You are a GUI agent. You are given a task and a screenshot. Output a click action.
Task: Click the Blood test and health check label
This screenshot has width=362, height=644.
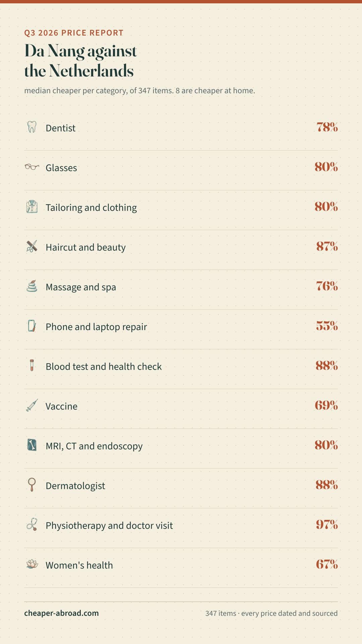(x=104, y=367)
